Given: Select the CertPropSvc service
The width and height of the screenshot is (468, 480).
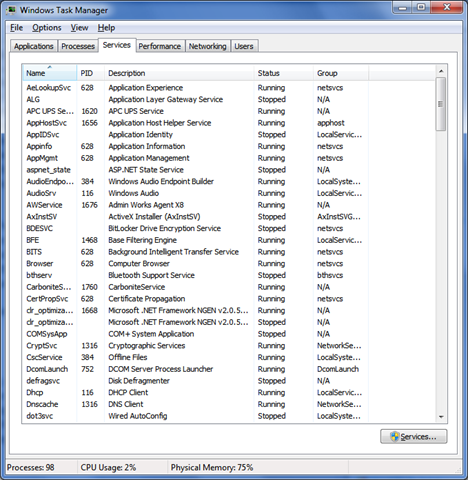Looking at the screenshot, I should (47, 299).
